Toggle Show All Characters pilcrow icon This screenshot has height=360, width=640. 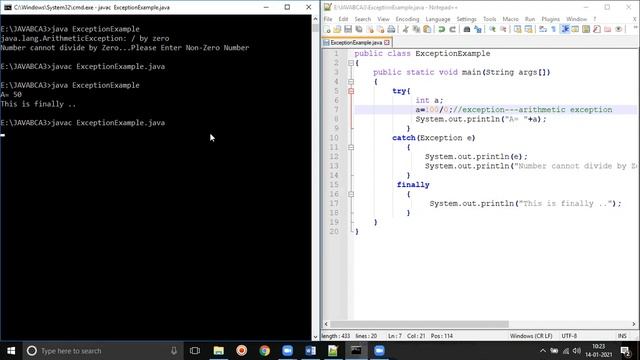coord(553,29)
